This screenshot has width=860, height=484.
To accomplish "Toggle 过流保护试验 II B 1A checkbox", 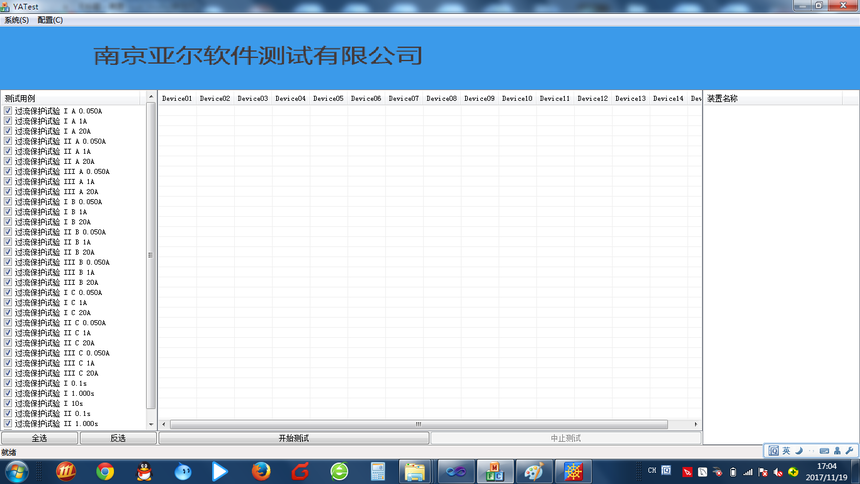I will tap(8, 242).
